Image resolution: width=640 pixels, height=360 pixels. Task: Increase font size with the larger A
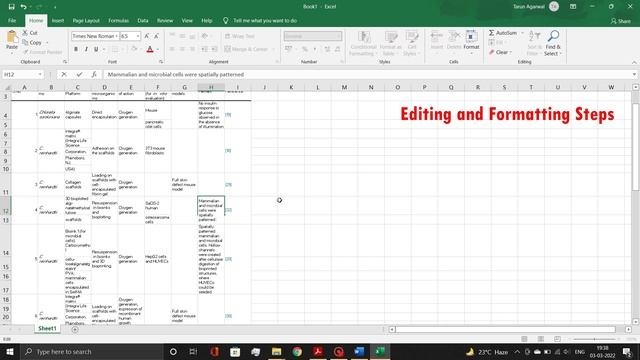coord(147,36)
